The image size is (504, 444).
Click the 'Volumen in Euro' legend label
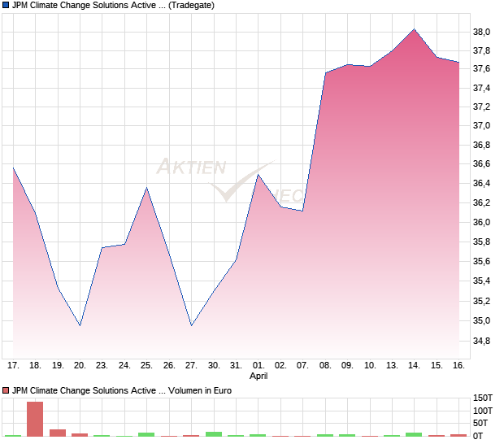tap(206, 391)
